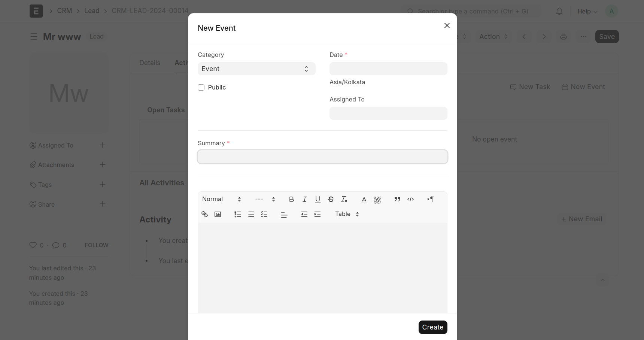Insert a code block
Image resolution: width=644 pixels, height=340 pixels.
tap(410, 199)
